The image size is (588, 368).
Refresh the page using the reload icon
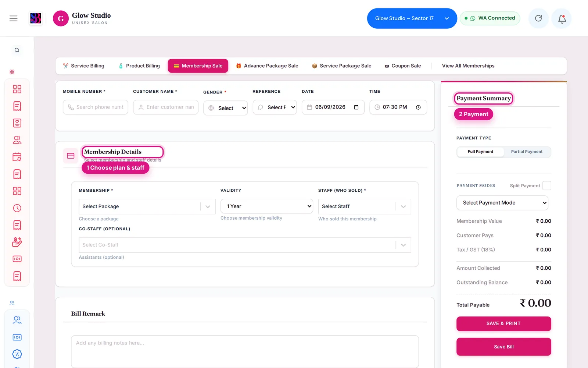[538, 18]
